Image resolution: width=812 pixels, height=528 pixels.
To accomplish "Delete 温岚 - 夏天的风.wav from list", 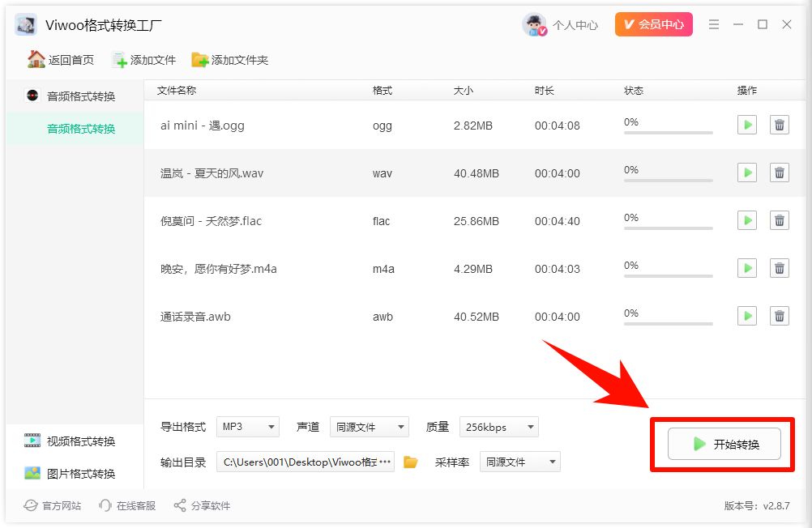I will point(779,172).
